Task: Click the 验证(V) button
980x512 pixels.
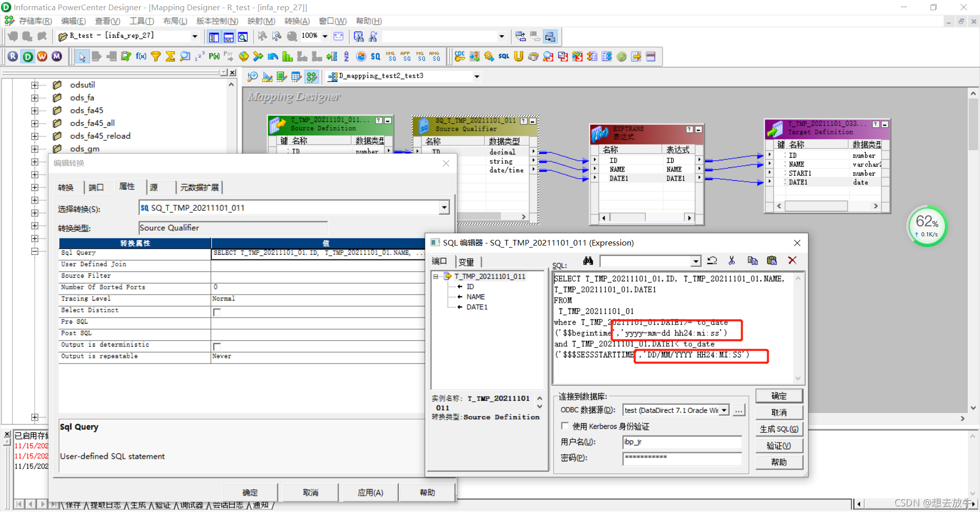Action: point(779,446)
